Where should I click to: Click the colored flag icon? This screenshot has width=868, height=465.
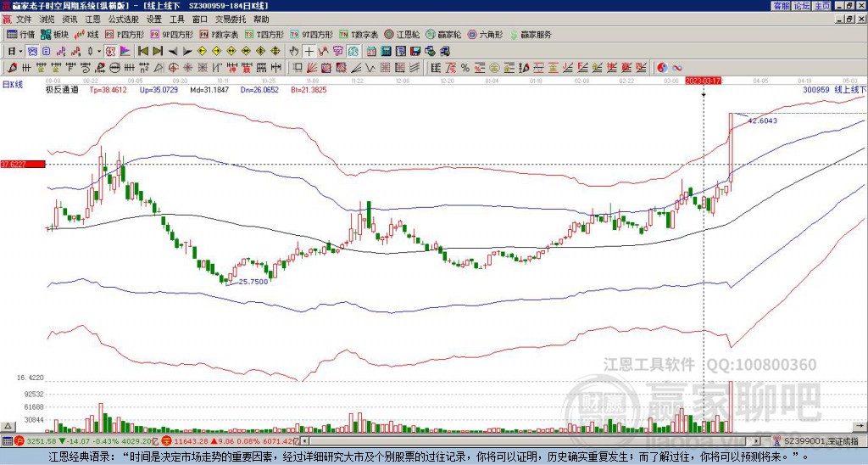coord(125,52)
